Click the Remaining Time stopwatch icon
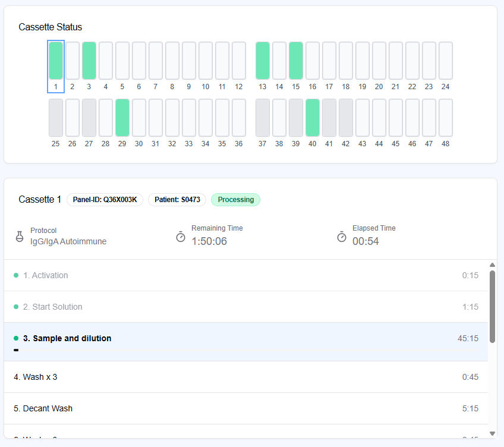 (x=181, y=237)
